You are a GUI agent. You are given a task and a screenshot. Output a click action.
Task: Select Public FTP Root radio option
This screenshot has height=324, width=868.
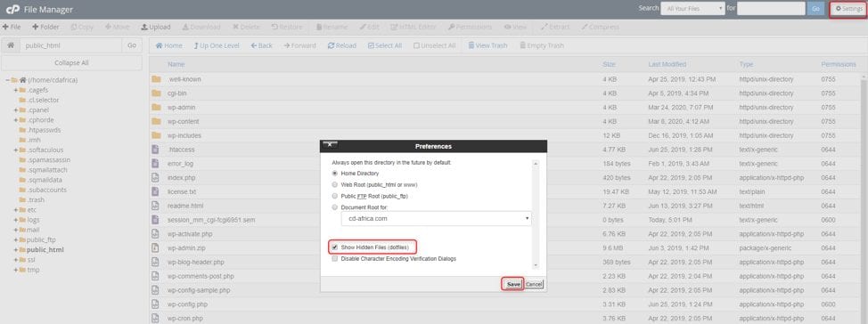click(x=334, y=197)
